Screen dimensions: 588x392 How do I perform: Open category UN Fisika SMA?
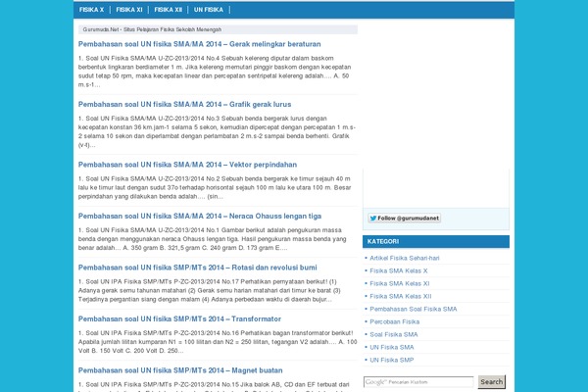coord(392,347)
